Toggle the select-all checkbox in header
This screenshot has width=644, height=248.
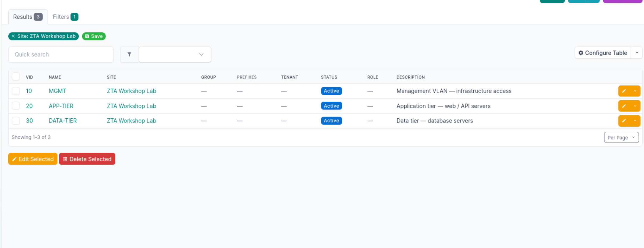coord(16,76)
